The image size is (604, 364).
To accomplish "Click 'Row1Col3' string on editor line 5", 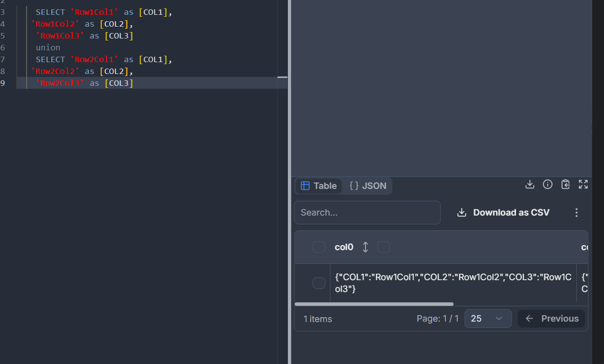I will [x=60, y=36].
